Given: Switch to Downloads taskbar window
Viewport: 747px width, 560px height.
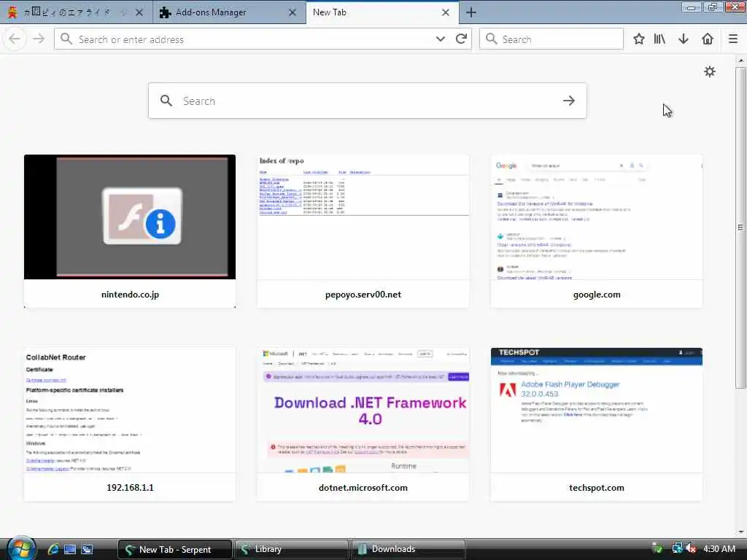Looking at the screenshot, I should pos(409,549).
